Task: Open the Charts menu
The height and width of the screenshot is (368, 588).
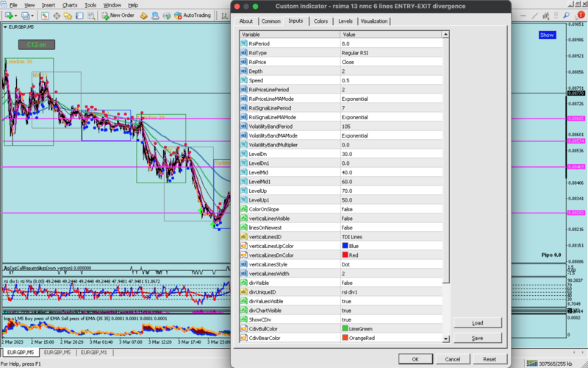Action: (x=70, y=4)
